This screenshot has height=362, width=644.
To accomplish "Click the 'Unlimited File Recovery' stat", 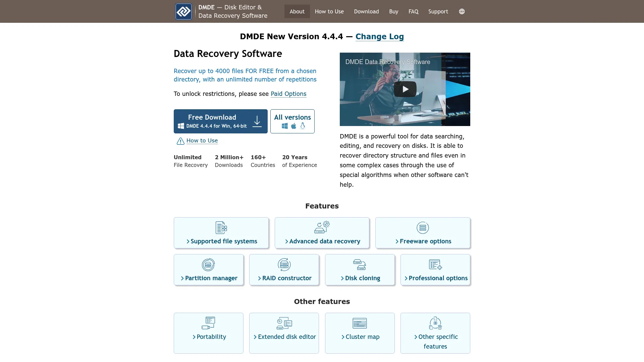I will (191, 161).
